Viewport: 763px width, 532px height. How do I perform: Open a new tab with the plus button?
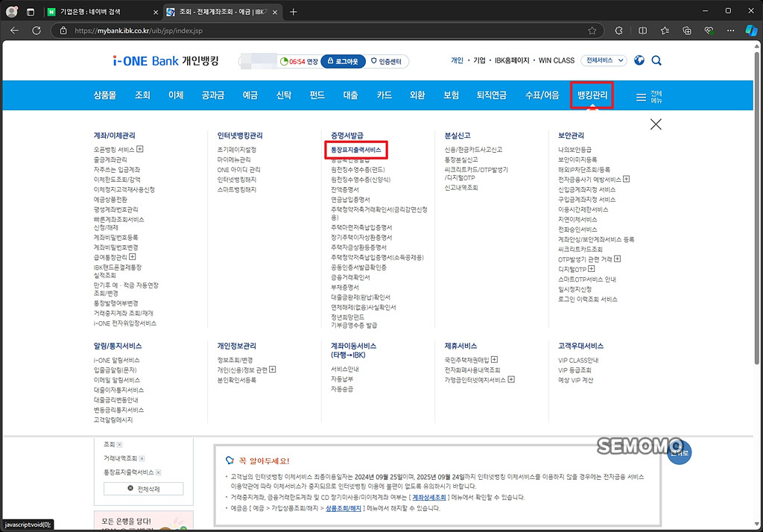(293, 12)
